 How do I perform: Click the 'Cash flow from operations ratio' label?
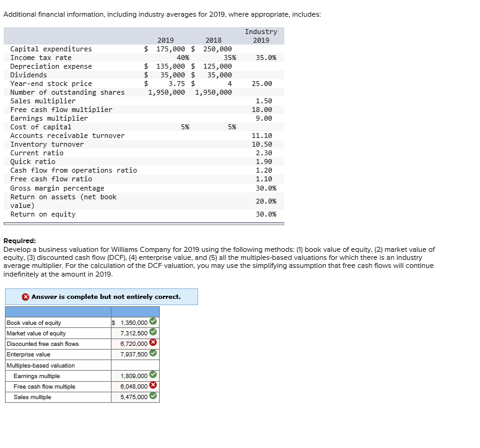coord(74,170)
